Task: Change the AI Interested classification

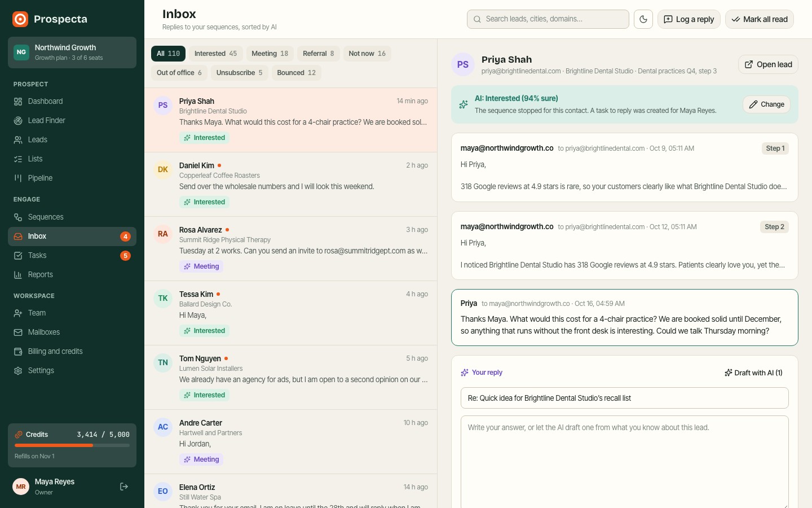Action: click(767, 104)
